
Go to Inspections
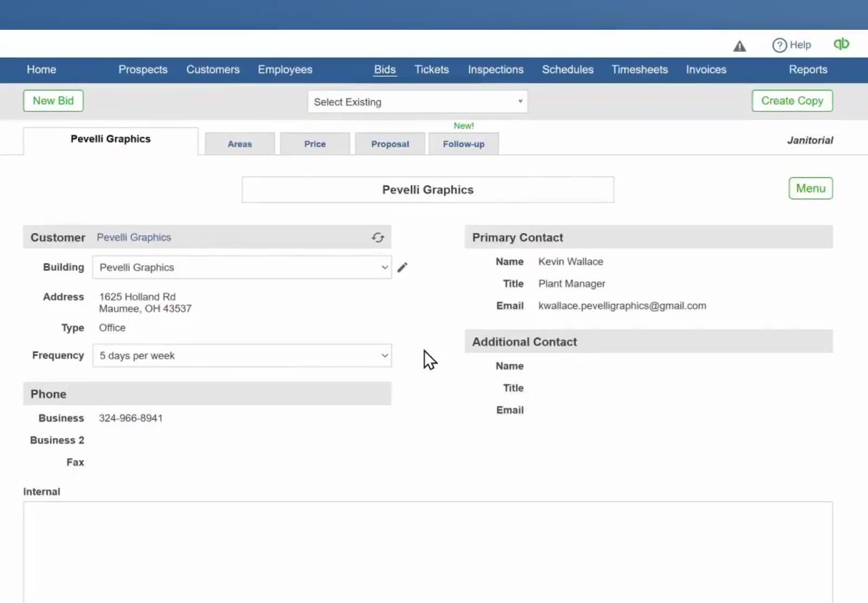pyautogui.click(x=496, y=69)
